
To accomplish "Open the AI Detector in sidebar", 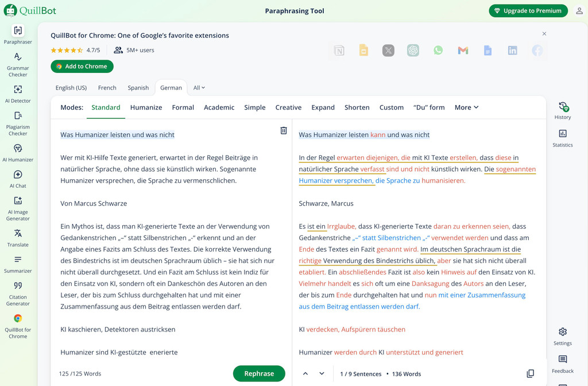I will [x=18, y=94].
